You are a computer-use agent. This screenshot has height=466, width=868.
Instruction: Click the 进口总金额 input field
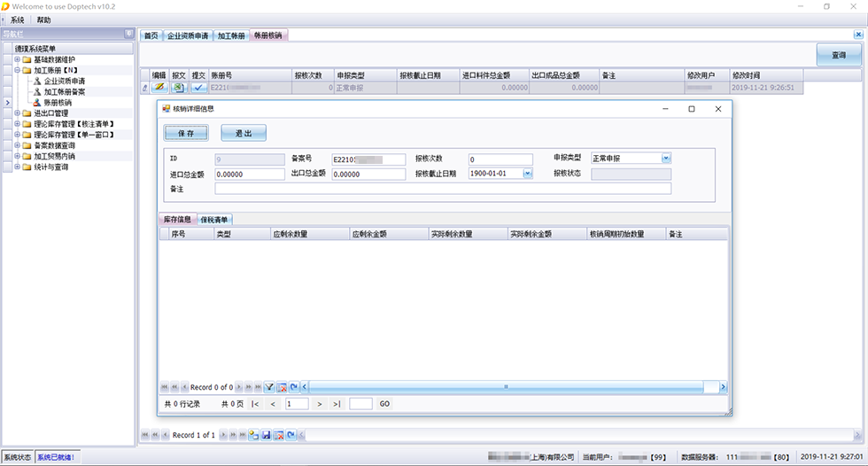[250, 175]
